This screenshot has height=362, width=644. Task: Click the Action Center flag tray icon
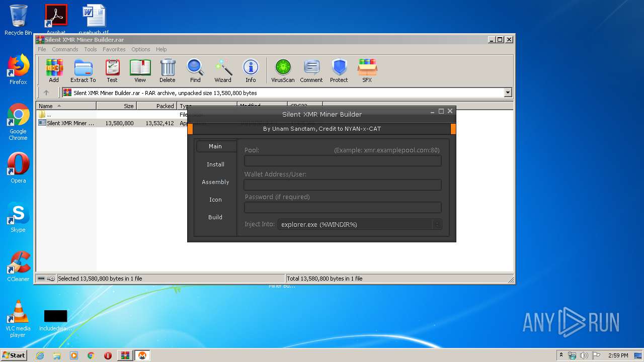(x=596, y=355)
